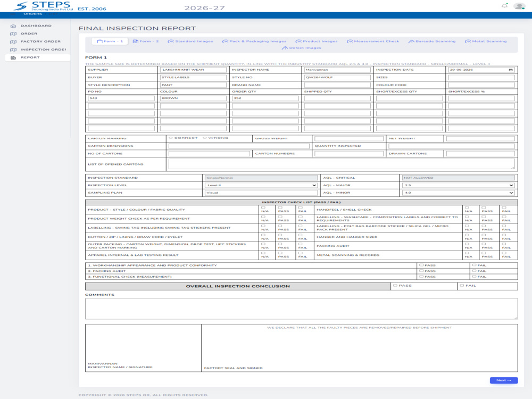The image size is (532, 399).
Task: Click the 'FACTORY SEAL AND SIGNED' label
Action: [x=233, y=368]
